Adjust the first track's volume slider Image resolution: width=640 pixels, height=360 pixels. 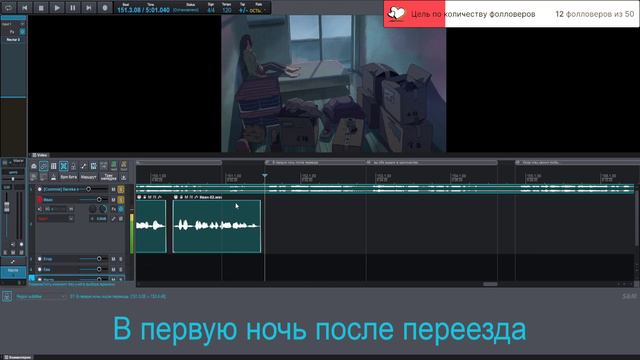point(88,189)
